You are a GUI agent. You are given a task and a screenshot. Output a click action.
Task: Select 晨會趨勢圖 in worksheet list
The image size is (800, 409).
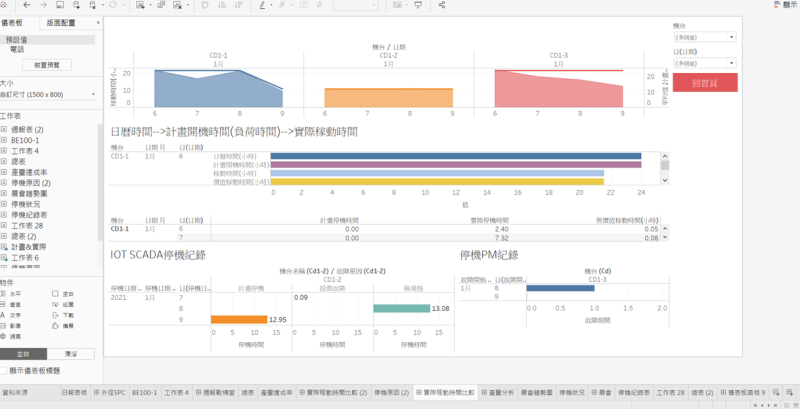click(x=29, y=194)
